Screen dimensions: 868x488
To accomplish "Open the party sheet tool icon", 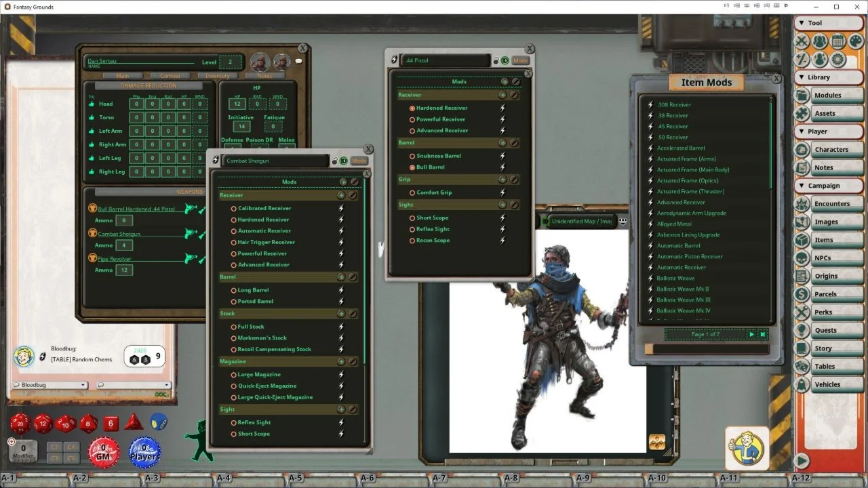I will (820, 41).
